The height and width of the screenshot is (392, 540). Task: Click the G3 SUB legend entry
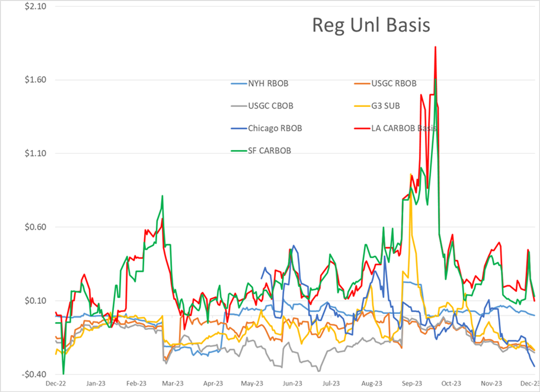pyautogui.click(x=377, y=106)
